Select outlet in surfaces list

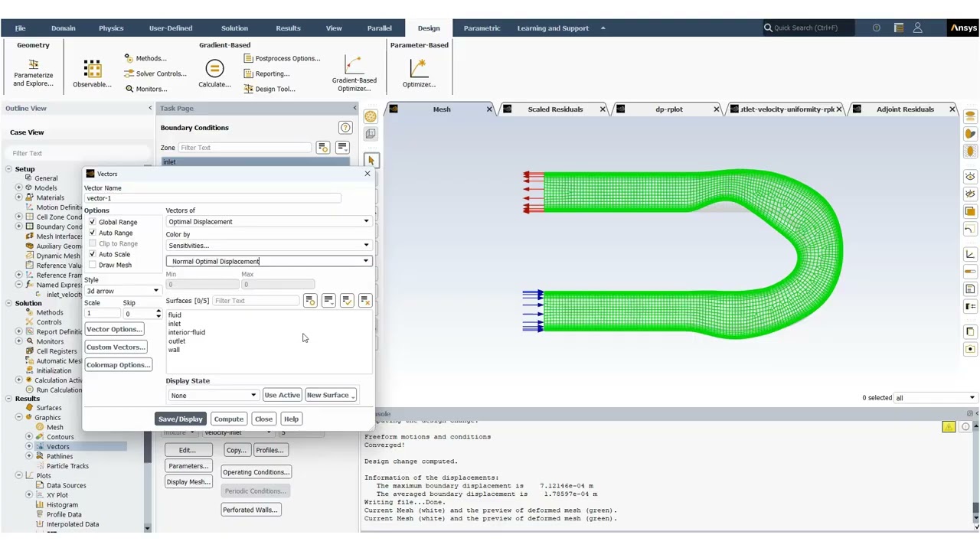click(177, 341)
